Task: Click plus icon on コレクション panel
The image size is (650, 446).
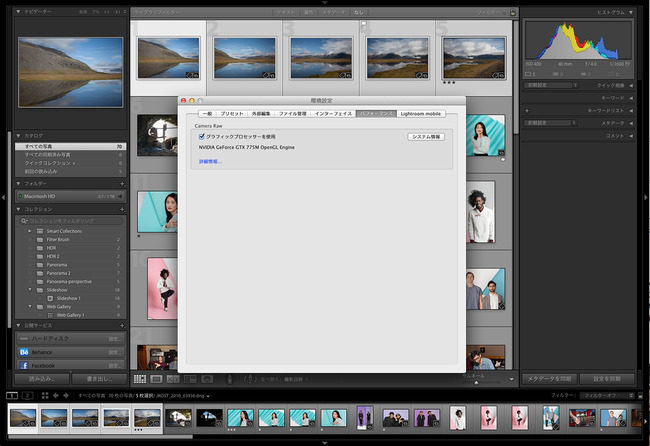Action: tap(122, 209)
